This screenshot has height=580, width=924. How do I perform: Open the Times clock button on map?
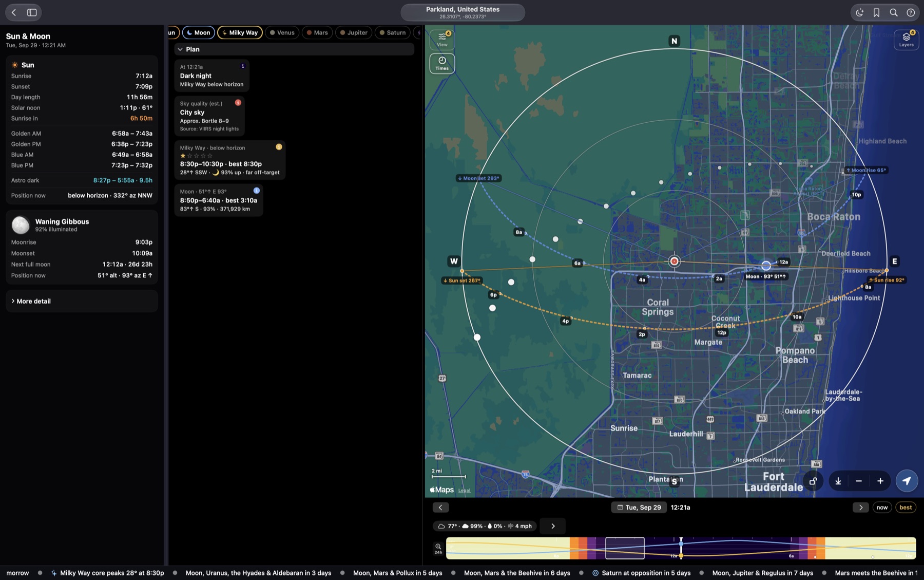point(442,63)
